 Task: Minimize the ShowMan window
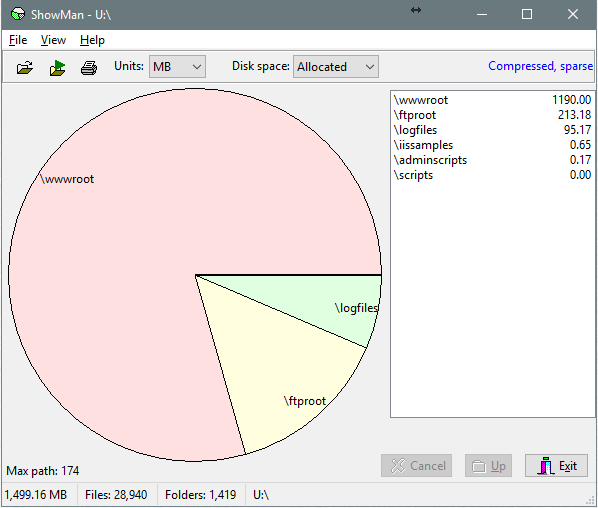coord(482,14)
